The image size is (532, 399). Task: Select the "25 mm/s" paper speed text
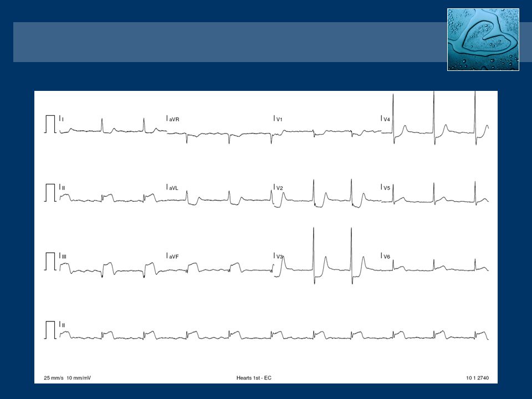click(54, 378)
